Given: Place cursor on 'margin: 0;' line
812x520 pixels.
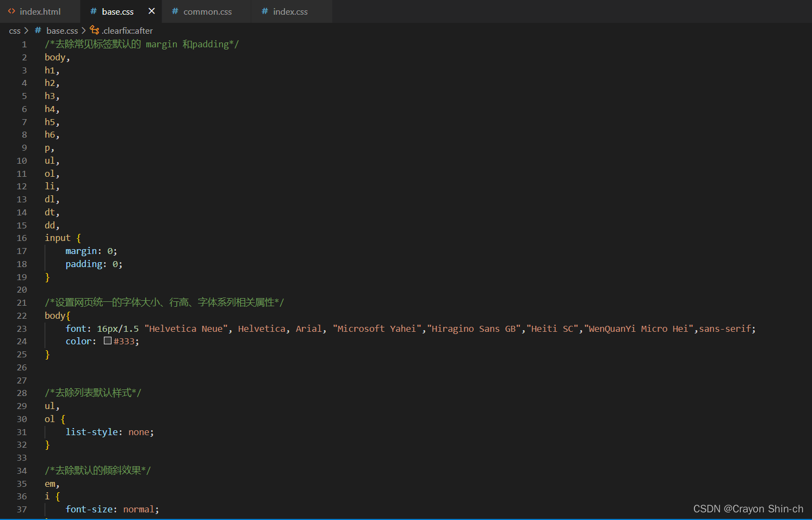Looking at the screenshot, I should [x=91, y=251].
